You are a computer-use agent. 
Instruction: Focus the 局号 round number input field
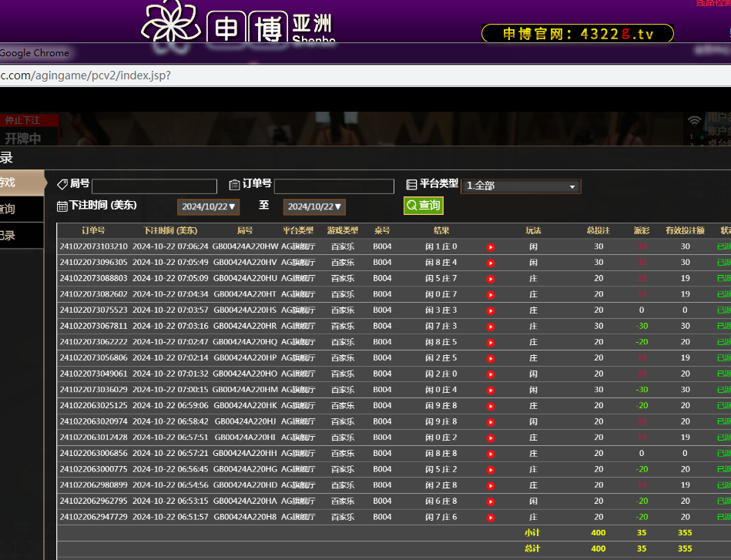[154, 186]
